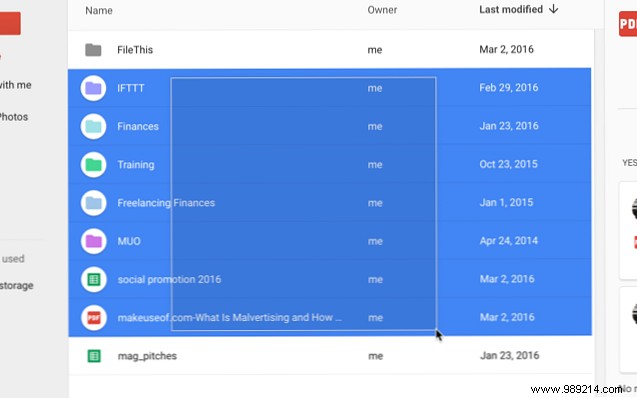
Task: Select the IFTTT folder name
Action: click(x=130, y=88)
